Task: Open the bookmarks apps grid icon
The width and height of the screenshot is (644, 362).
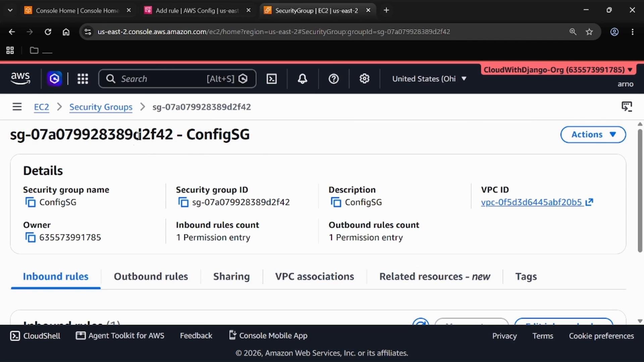Action: (x=10, y=50)
